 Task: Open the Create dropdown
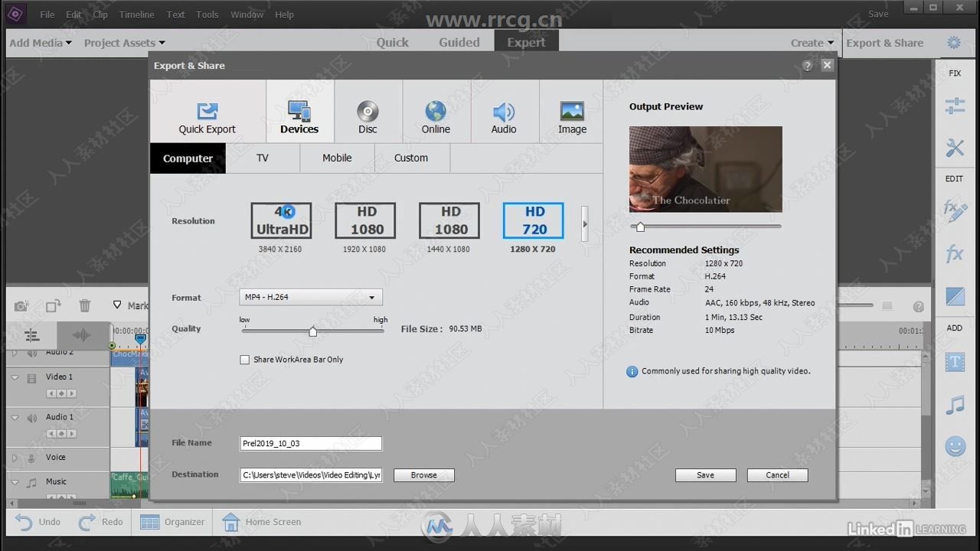point(812,43)
